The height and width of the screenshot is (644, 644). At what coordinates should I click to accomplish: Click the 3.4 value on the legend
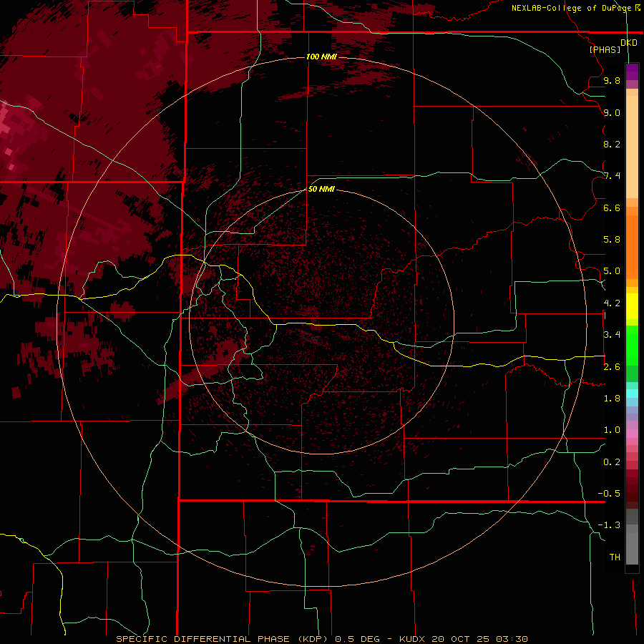[x=612, y=335]
